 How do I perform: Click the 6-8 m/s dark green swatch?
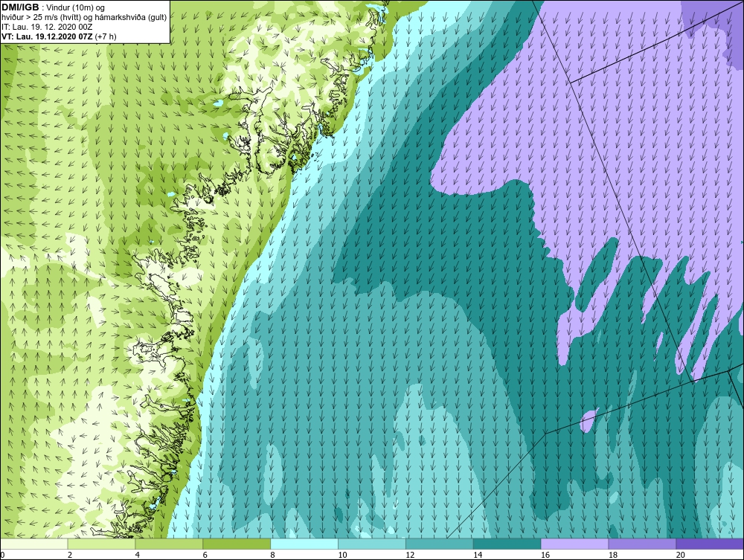(x=237, y=544)
